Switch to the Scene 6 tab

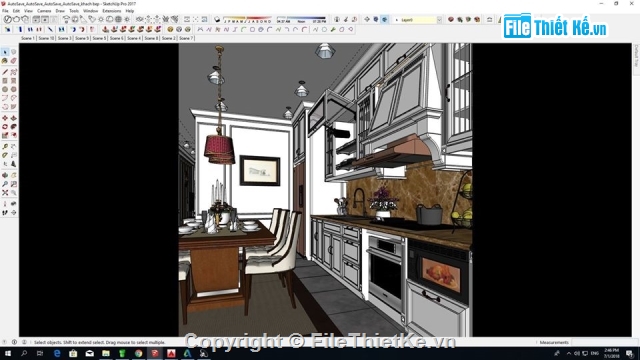(x=117, y=38)
